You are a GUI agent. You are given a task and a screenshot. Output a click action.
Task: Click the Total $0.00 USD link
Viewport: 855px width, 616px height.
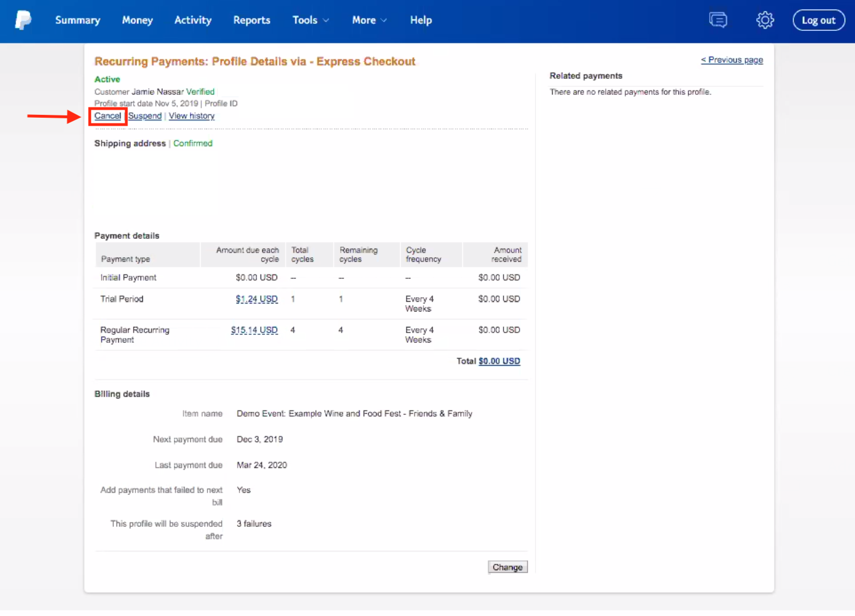[499, 361]
